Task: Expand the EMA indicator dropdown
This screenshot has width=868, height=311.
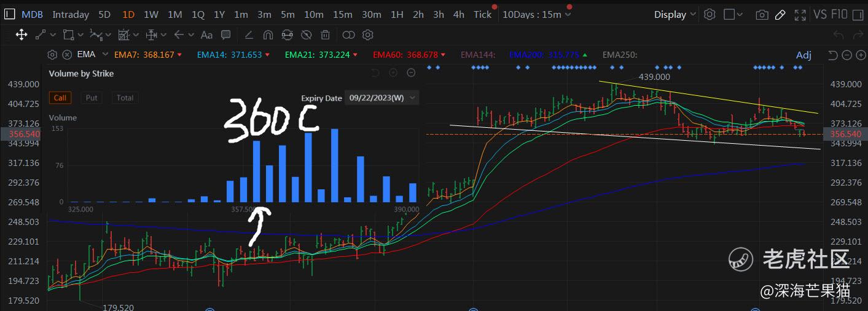Action: coord(106,55)
